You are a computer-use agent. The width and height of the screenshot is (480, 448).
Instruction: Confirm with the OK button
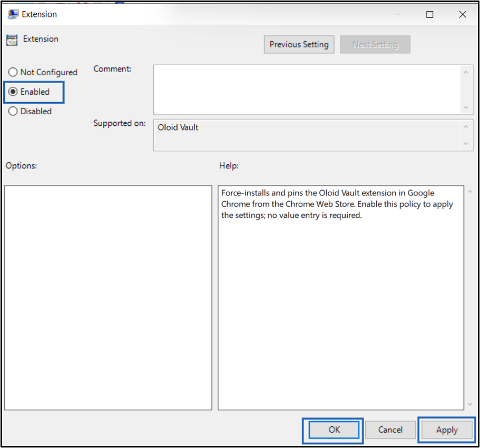[x=334, y=430]
